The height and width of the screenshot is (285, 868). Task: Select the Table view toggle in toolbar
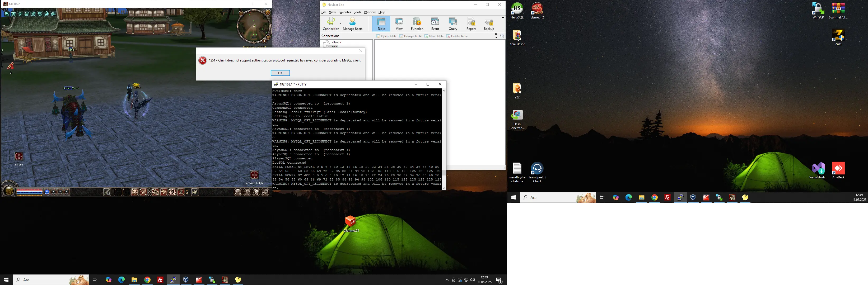381,23
